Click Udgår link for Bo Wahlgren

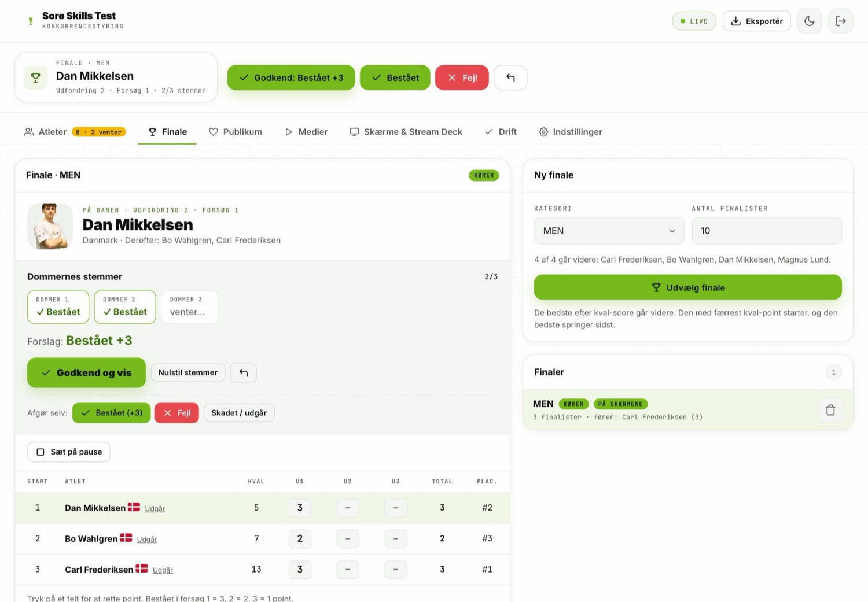tap(147, 540)
